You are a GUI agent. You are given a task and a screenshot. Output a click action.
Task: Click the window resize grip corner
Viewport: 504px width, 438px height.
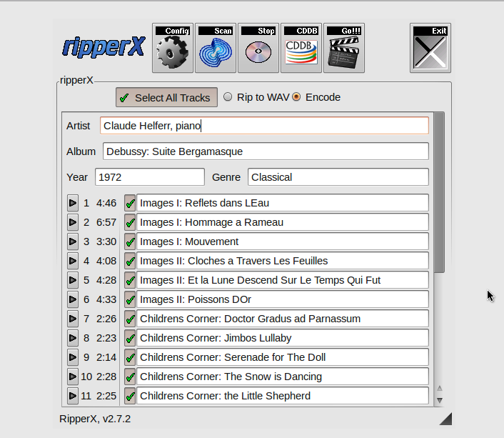pos(445,419)
